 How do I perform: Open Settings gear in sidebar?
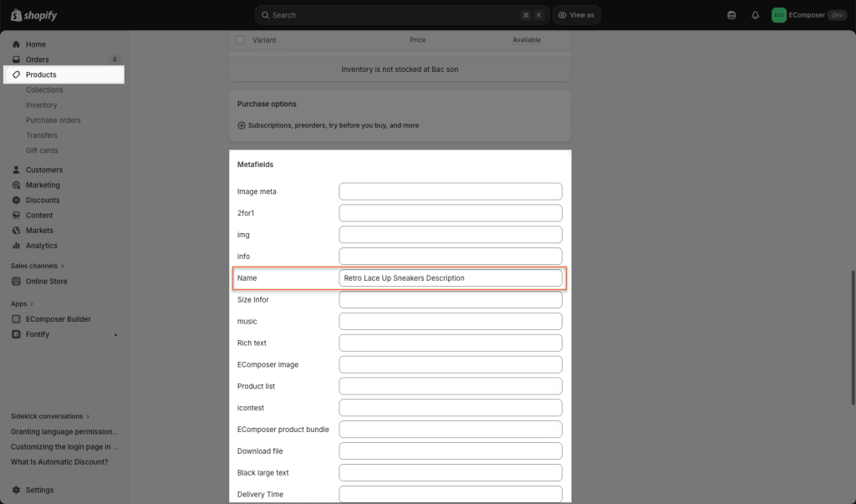(x=17, y=490)
